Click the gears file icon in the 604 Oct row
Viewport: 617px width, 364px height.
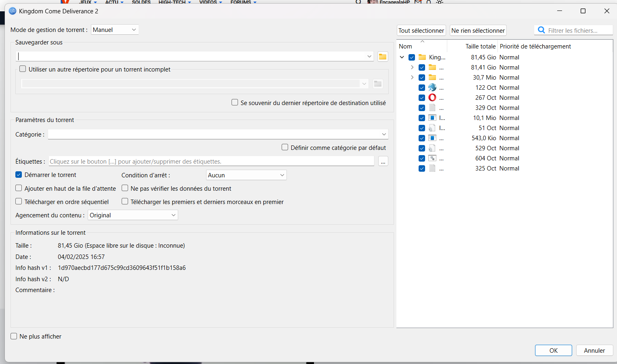click(x=432, y=158)
